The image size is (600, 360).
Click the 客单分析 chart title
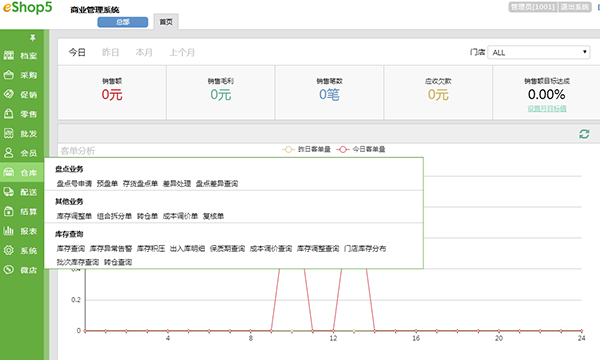pyautogui.click(x=78, y=151)
